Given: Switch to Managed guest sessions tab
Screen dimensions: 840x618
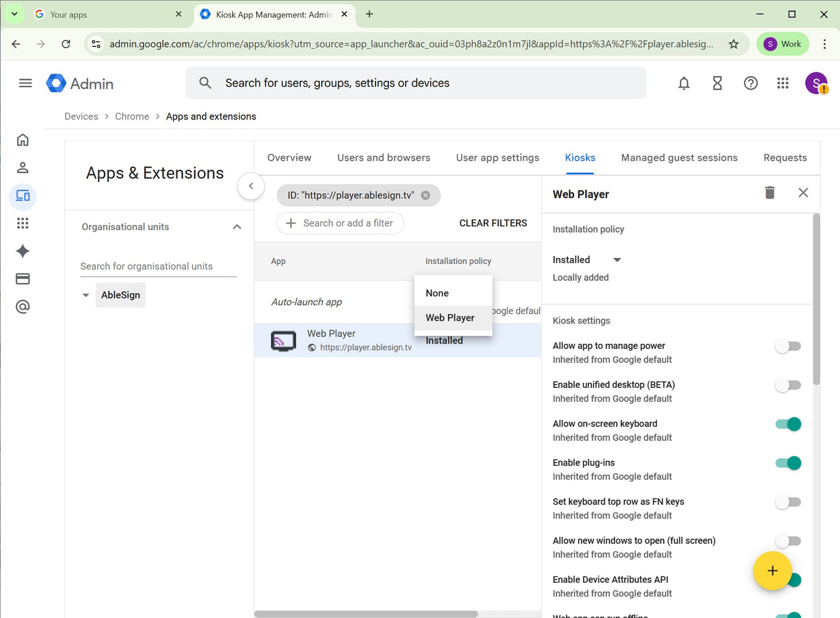Looking at the screenshot, I should tap(679, 158).
